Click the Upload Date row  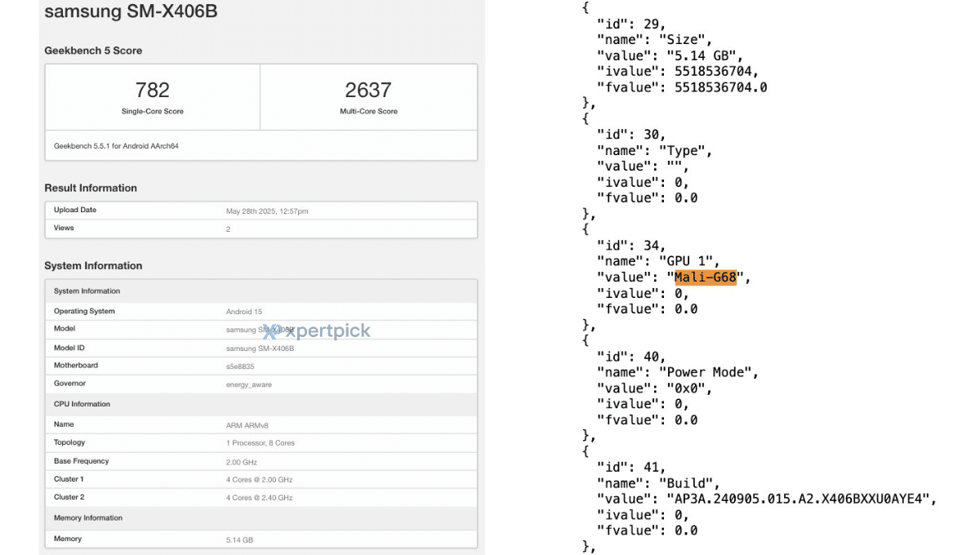click(x=261, y=211)
